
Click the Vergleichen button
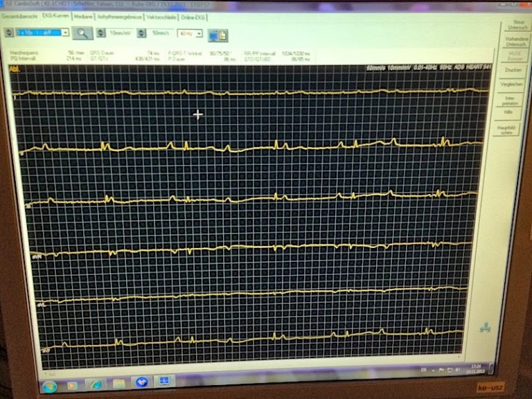point(512,84)
